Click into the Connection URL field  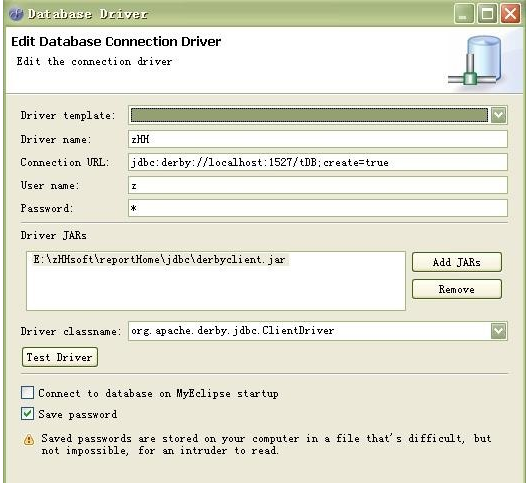tap(318, 162)
